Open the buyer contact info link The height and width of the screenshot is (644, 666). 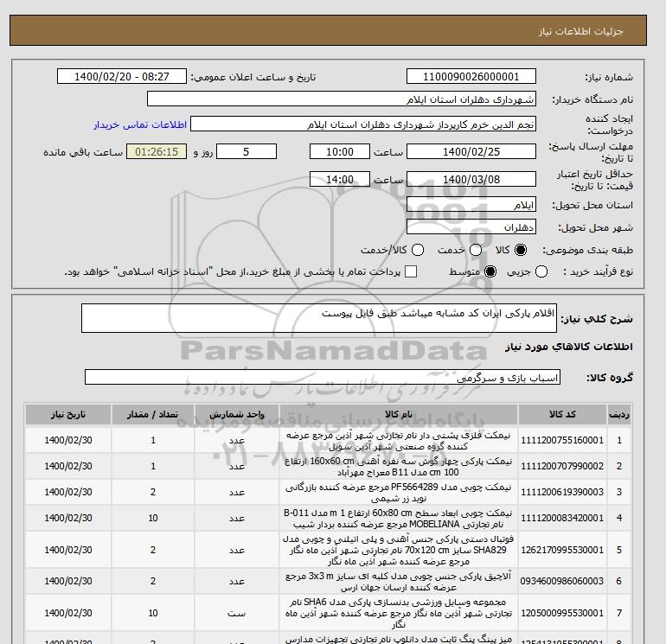click(x=140, y=124)
